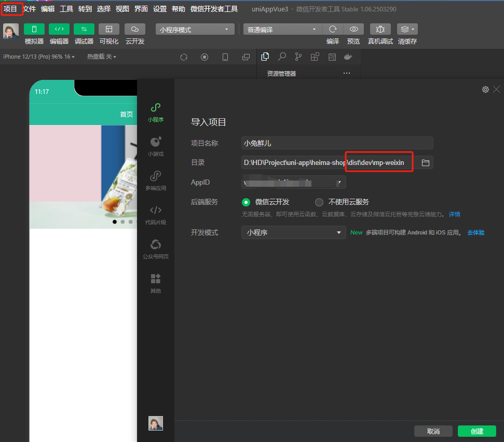Click the 去体验 link
504x442 pixels.
[x=476, y=232]
